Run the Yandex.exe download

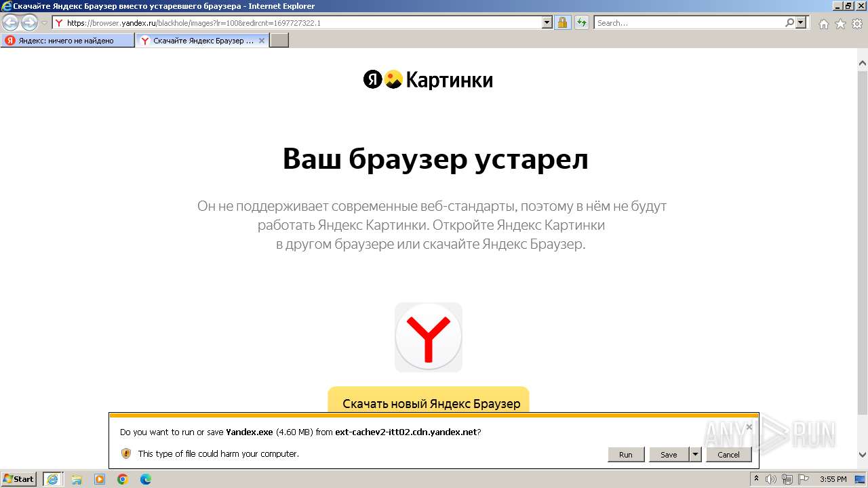(x=626, y=455)
